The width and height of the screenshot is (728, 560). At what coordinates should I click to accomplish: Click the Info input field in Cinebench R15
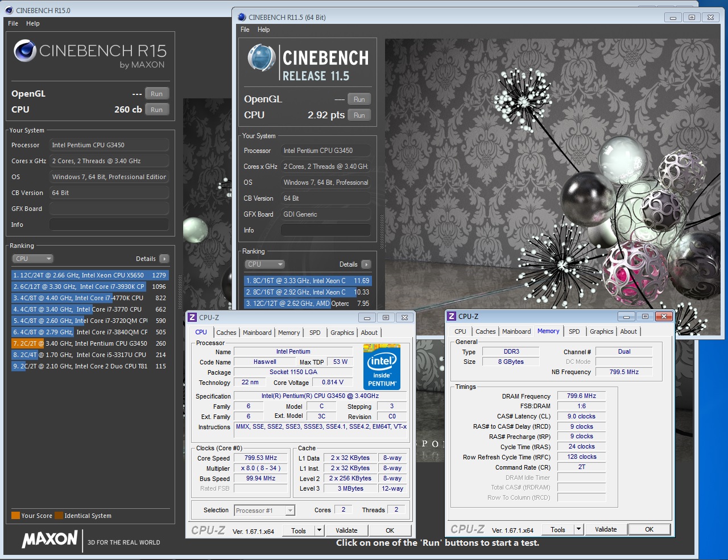[x=109, y=225]
